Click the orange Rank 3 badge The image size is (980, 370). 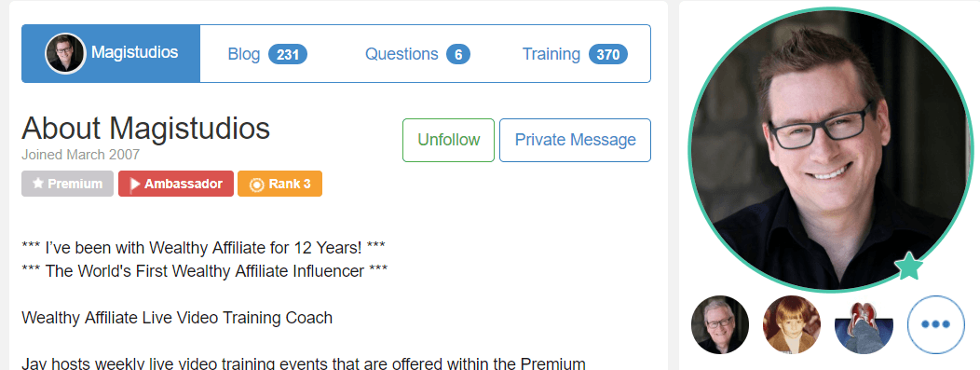(280, 184)
